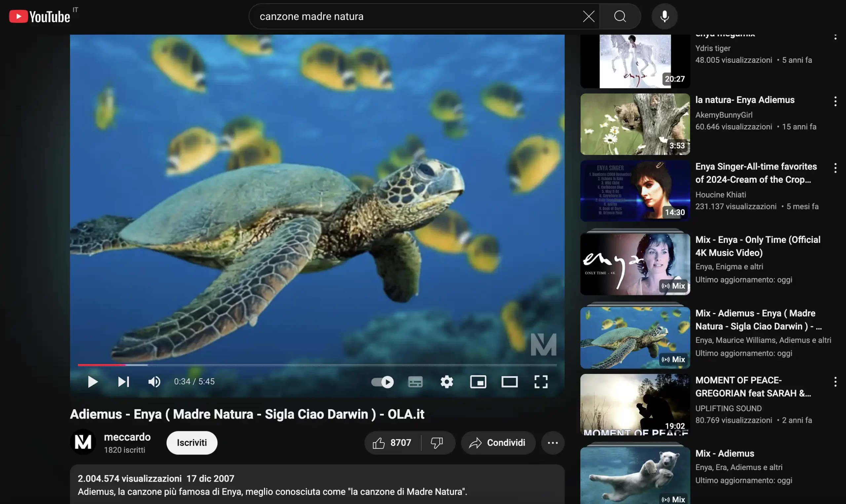The height and width of the screenshot is (504, 846).
Task: Open options menu for 'la natura- Enya Adiemus'
Action: tap(835, 101)
